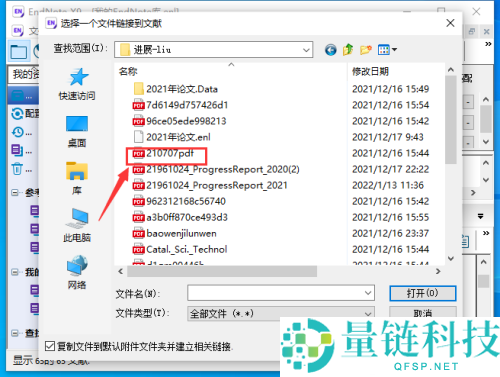The height and width of the screenshot is (377, 500).
Task: Click EndNote recently added clock icon
Action: tap(17, 132)
